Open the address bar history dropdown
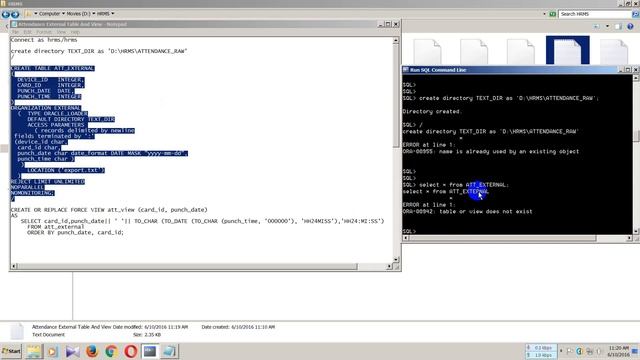Viewport: 640px width, 360px height. tap(544, 14)
